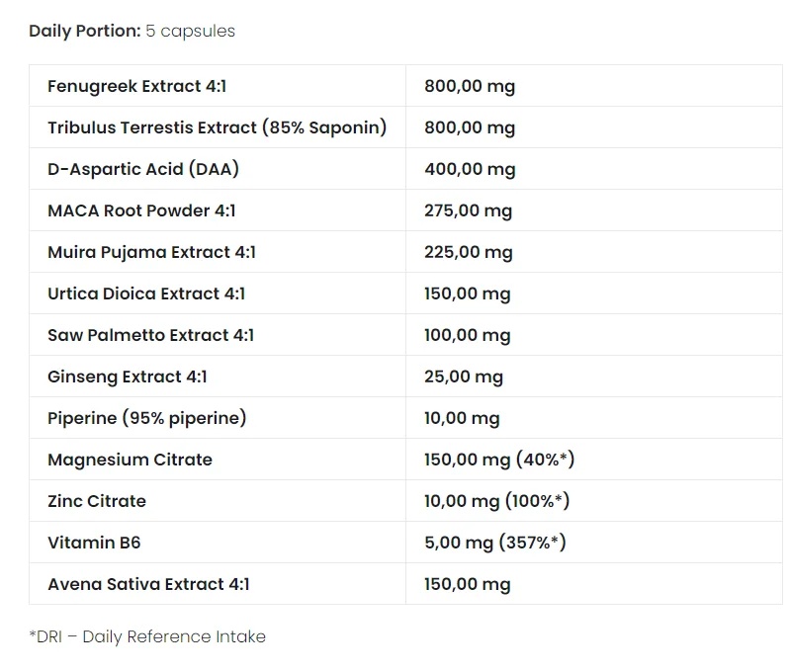
Task: Select the D-Aspartic Acid (DAA) cell
Action: point(143,169)
